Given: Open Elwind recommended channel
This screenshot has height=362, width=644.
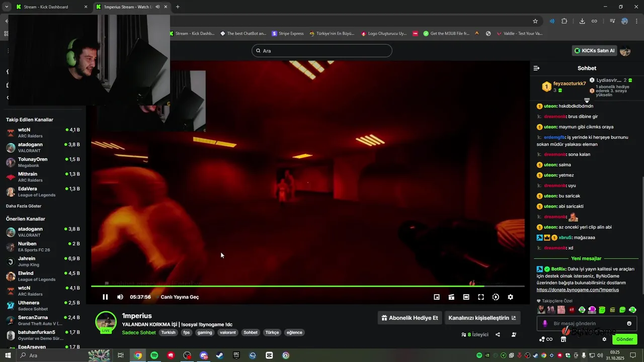Looking at the screenshot, I should (x=43, y=276).
